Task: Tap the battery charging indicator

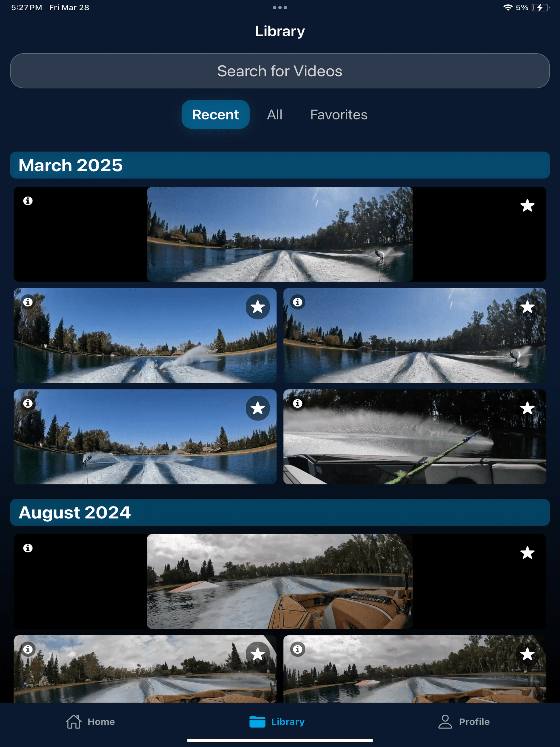Action: pyautogui.click(x=540, y=7)
